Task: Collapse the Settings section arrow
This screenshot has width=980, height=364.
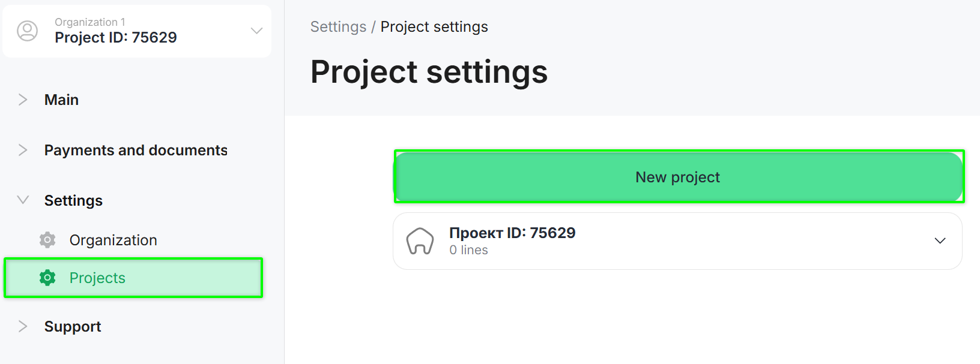Action: pos(23,200)
